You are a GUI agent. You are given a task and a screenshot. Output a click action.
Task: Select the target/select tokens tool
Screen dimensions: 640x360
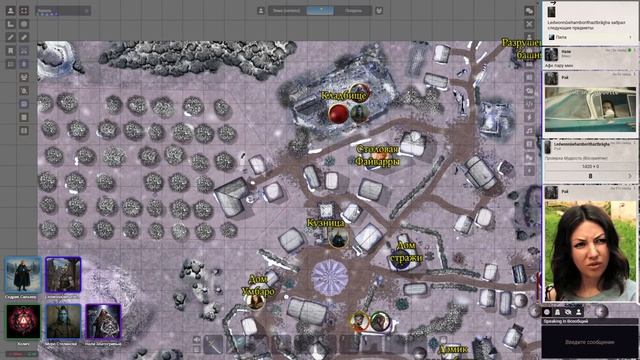[x=24, y=11]
